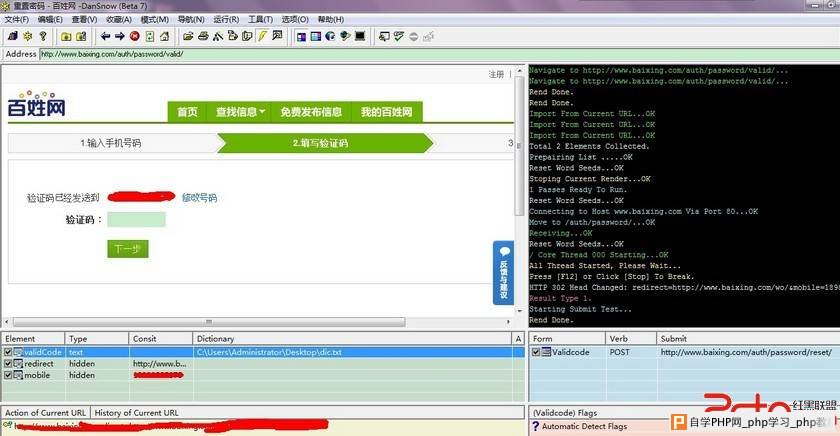Click the Form column header

pyautogui.click(x=567, y=339)
